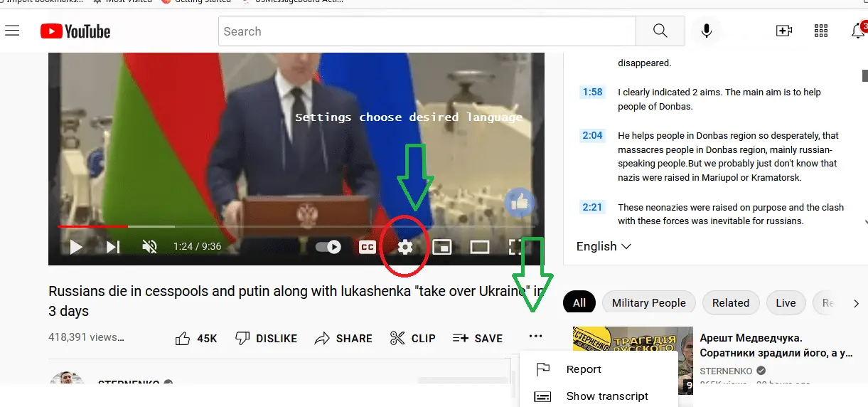Viewport: 868px width, 407px height.
Task: Open the three-dot more actions menu
Action: 535,337
